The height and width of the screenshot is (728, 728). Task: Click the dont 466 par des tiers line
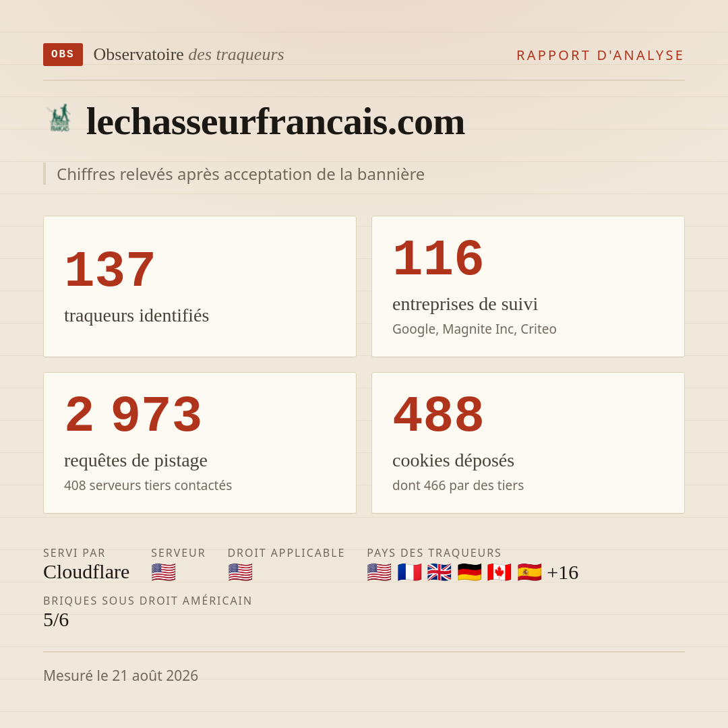(x=458, y=485)
